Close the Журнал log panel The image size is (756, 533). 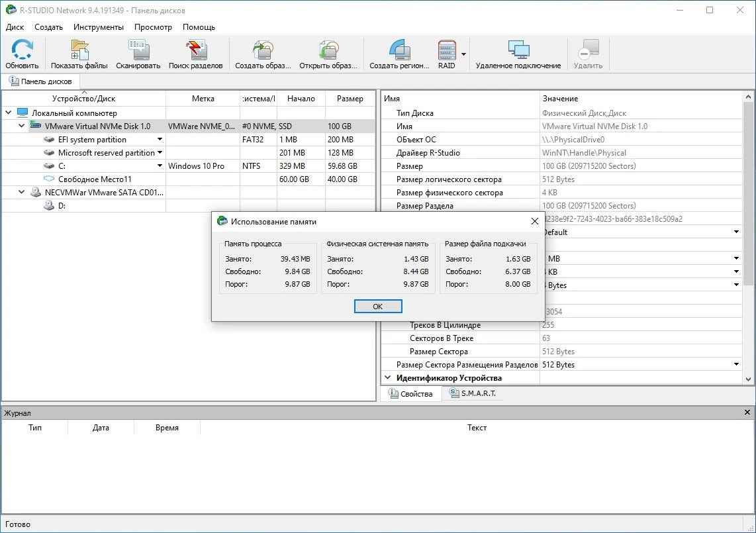747,412
